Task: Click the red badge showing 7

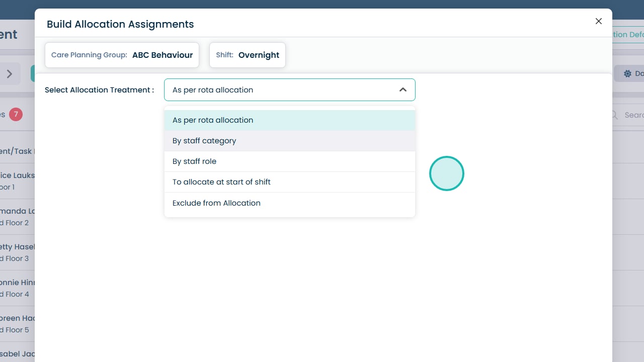Action: tap(16, 115)
